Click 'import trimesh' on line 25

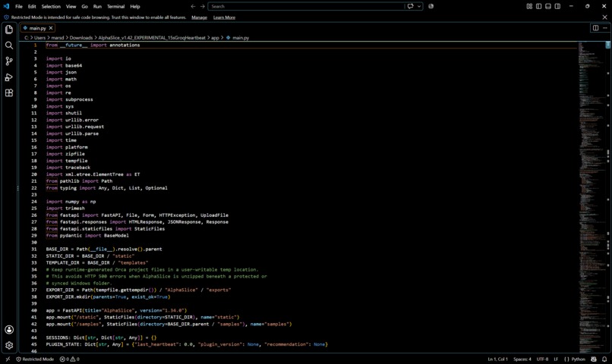pos(65,208)
